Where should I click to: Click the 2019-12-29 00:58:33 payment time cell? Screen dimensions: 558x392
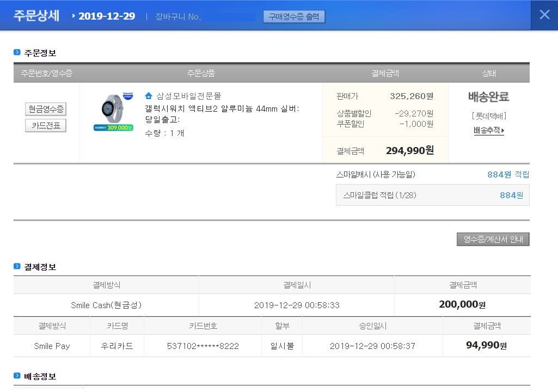tap(297, 305)
